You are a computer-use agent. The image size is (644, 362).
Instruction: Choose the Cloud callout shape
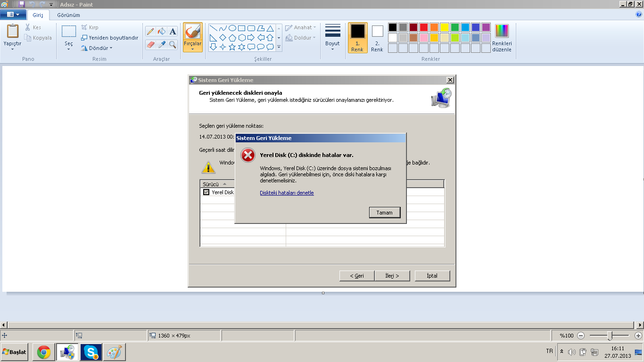point(270,47)
